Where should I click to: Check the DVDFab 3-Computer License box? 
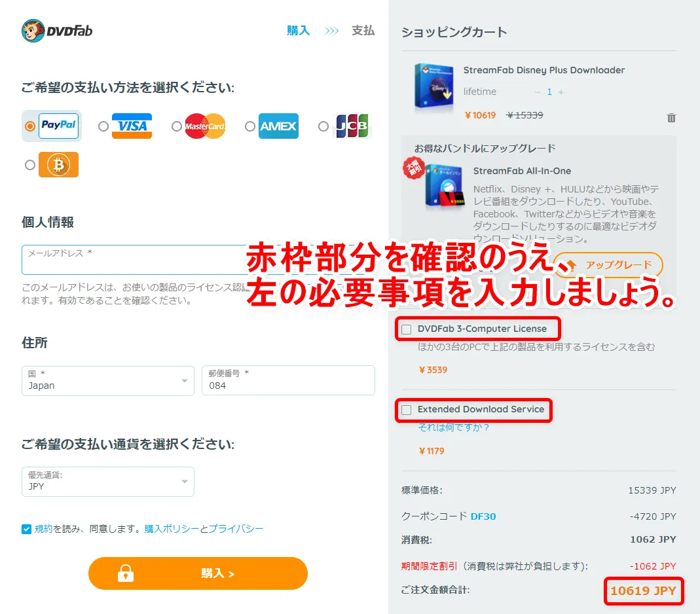tap(406, 329)
